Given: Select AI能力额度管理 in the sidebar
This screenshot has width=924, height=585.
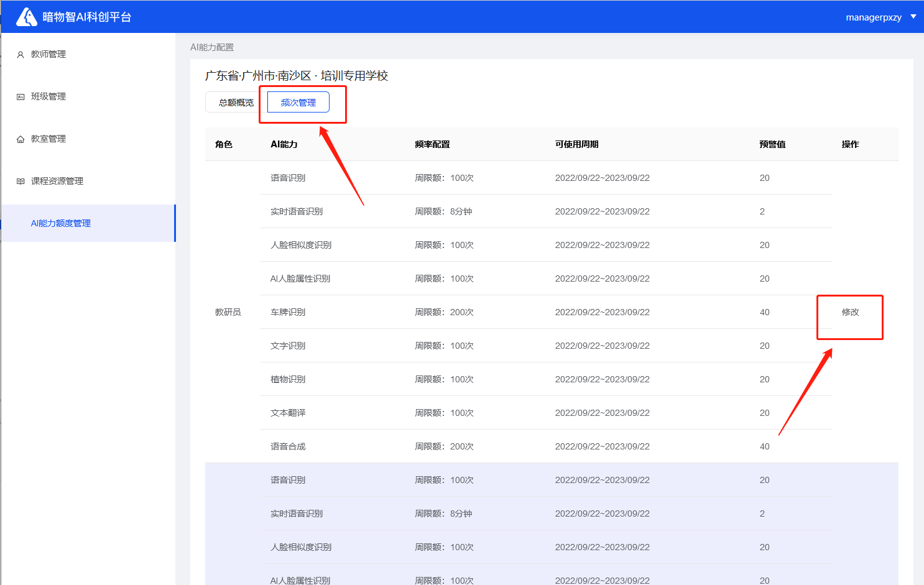Looking at the screenshot, I should point(88,223).
